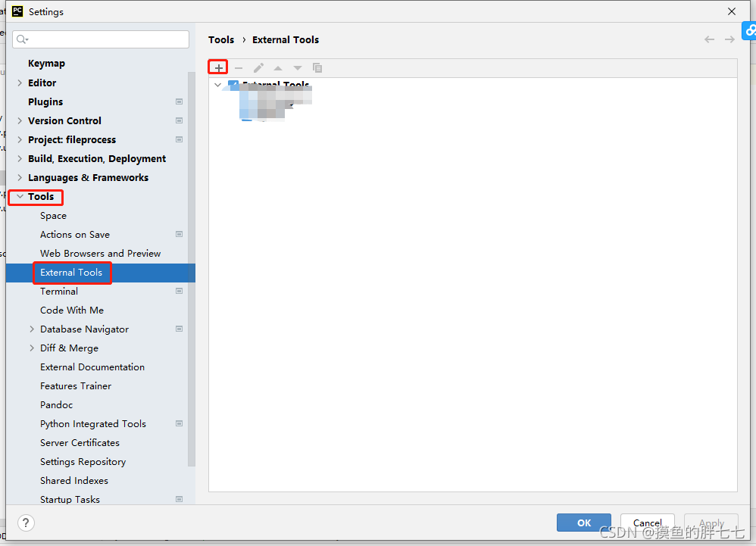Click the project-level icon beside Terminal
Image resolution: width=756 pixels, height=546 pixels.
[179, 291]
